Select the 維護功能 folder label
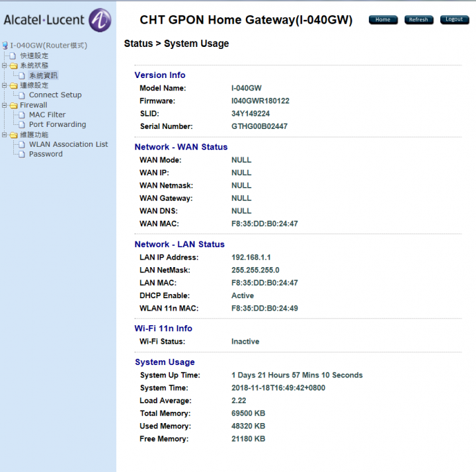 34,134
